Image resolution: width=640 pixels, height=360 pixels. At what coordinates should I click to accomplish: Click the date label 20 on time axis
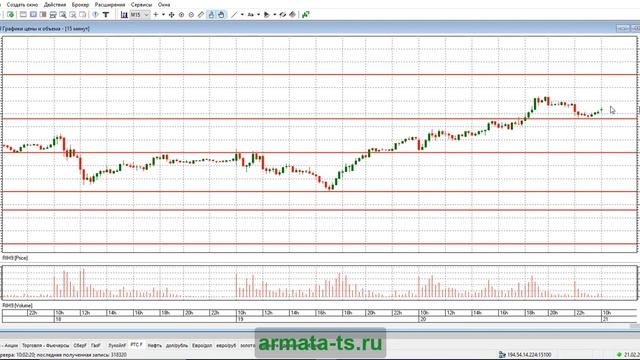click(423, 319)
